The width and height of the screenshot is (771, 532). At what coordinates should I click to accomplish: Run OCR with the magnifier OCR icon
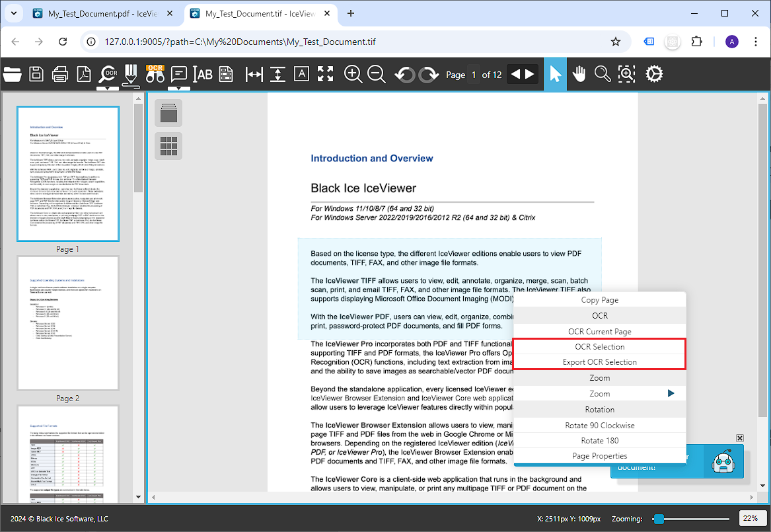[x=108, y=74]
